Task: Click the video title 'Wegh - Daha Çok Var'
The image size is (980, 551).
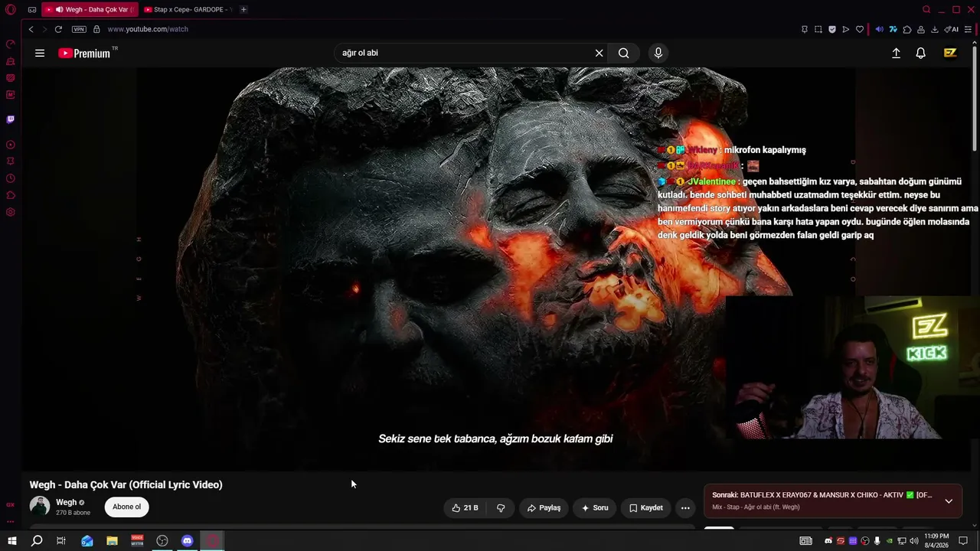Action: coord(126,484)
